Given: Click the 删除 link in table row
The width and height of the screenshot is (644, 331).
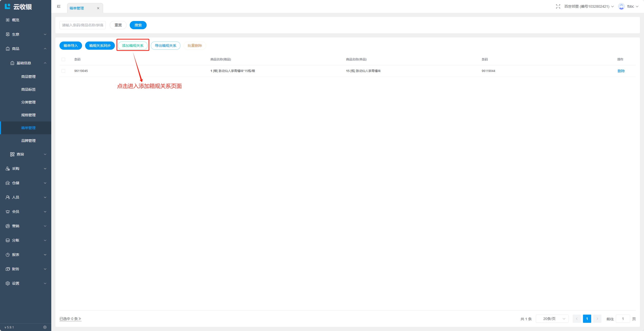Looking at the screenshot, I should [x=621, y=71].
